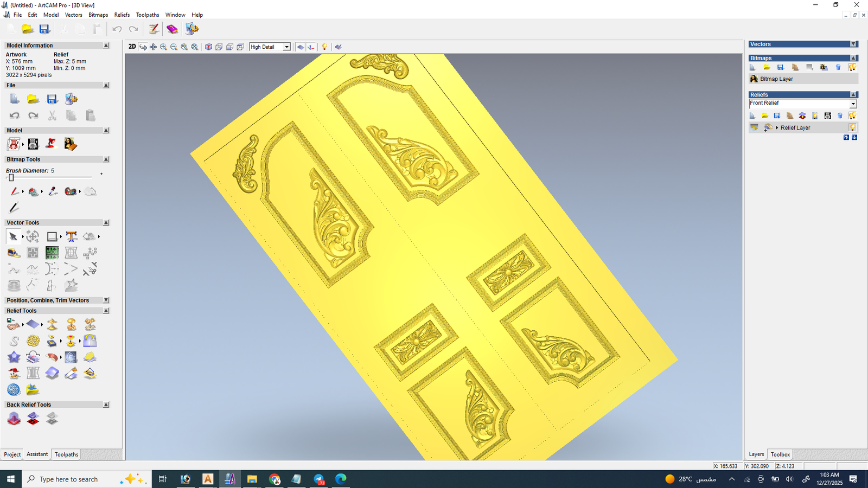Expand the Position, Combine, Trim Vectors section
This screenshot has width=868, height=488.
tap(106, 300)
